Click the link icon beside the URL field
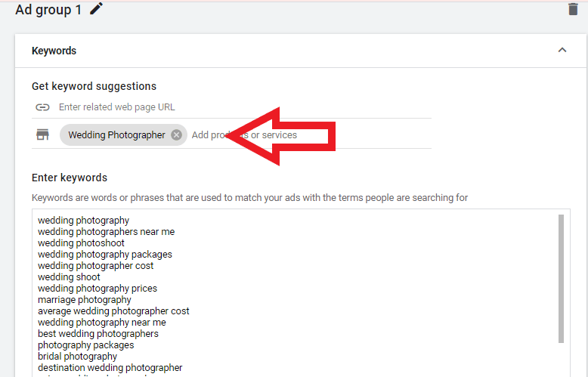 click(42, 107)
